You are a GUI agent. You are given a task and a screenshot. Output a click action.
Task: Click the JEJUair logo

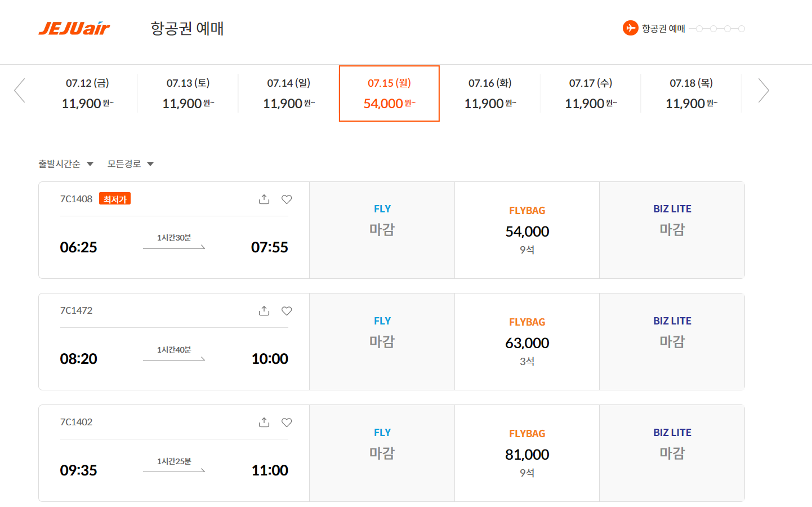pyautogui.click(x=74, y=28)
